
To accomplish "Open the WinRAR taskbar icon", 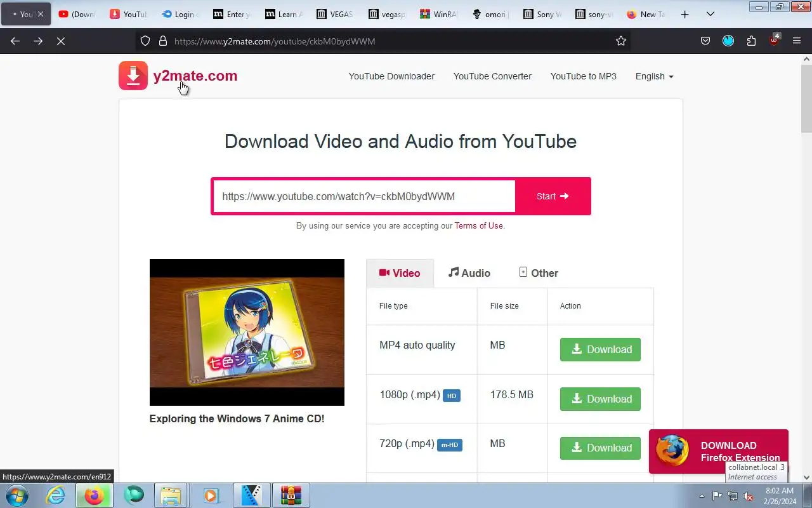I will (x=291, y=495).
